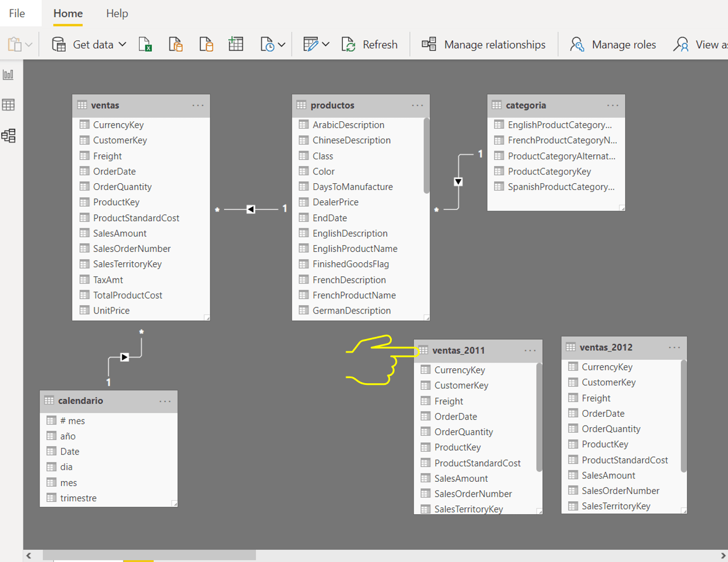Select Model view icon in sidebar

click(8, 135)
